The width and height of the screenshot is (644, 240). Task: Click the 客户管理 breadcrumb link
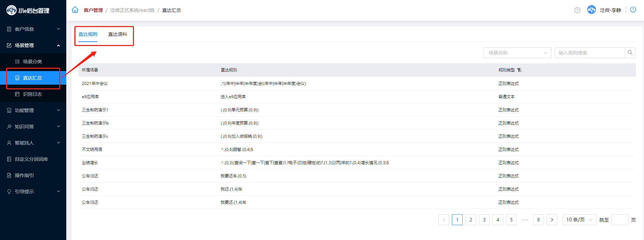93,10
